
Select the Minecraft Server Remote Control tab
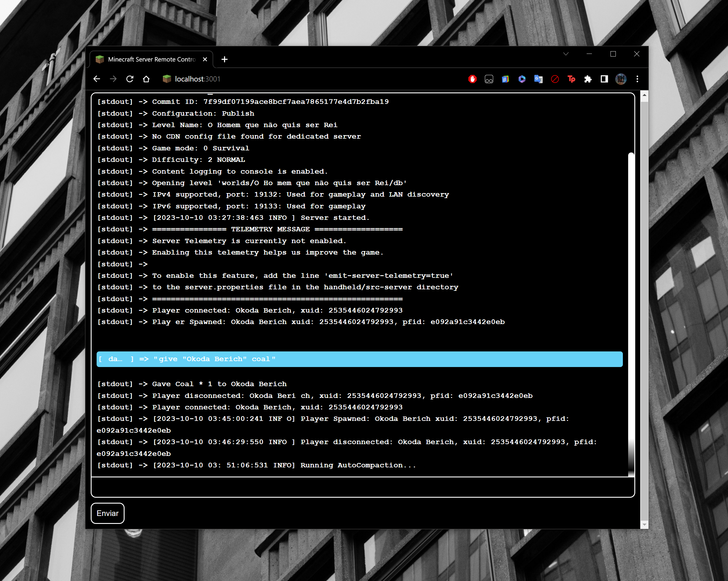[x=151, y=59]
